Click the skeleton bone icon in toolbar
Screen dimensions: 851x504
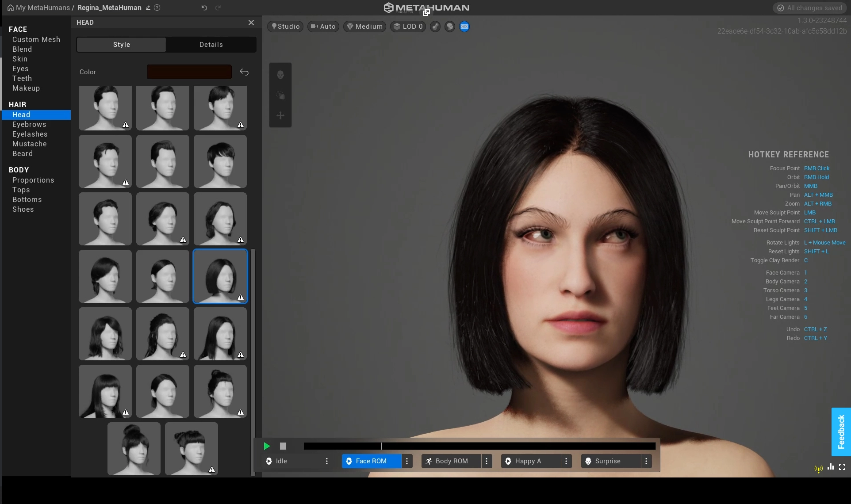click(435, 27)
